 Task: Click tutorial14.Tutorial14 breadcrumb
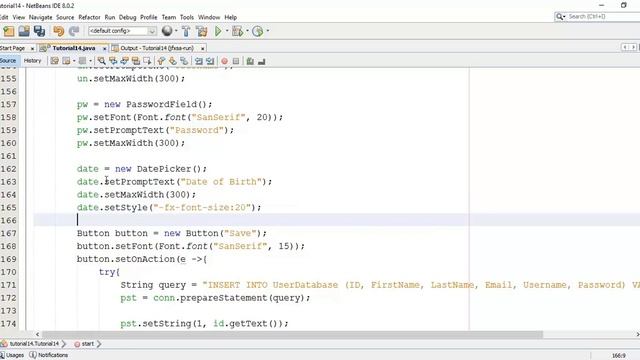click(x=34, y=344)
